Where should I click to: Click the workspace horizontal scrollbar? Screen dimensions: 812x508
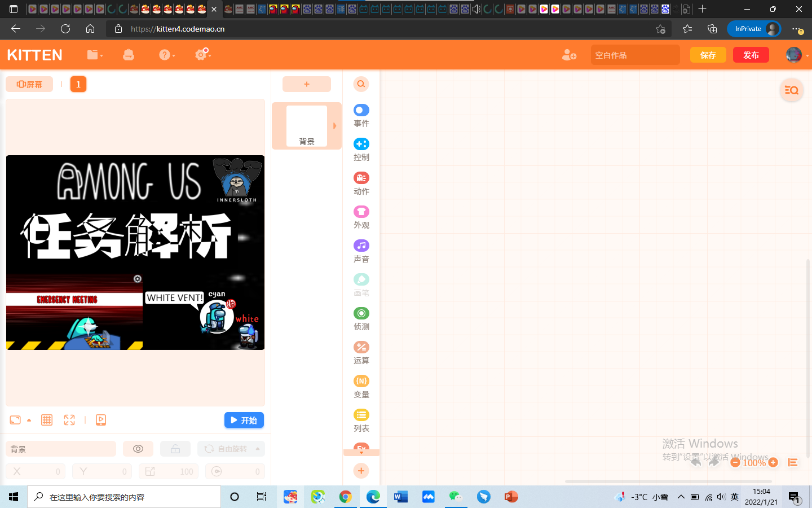668,481
